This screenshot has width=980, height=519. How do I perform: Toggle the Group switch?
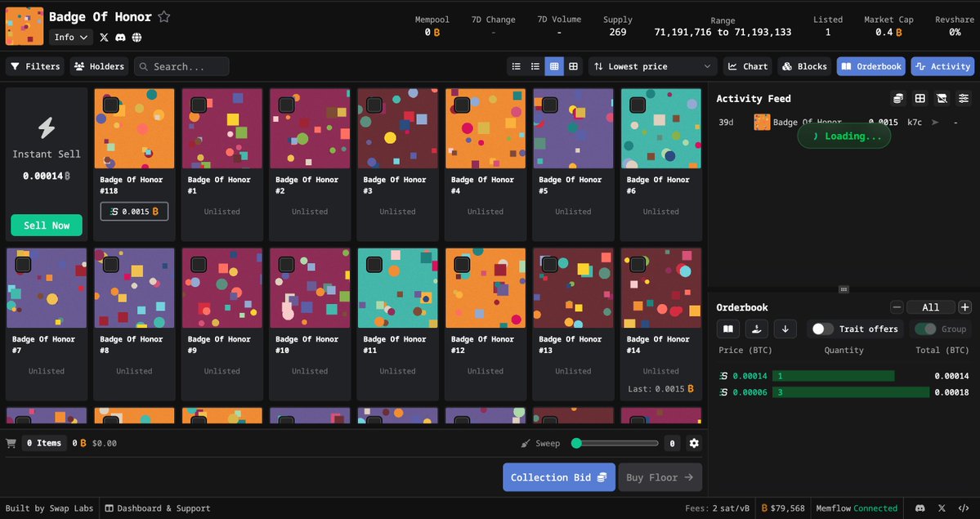point(925,329)
